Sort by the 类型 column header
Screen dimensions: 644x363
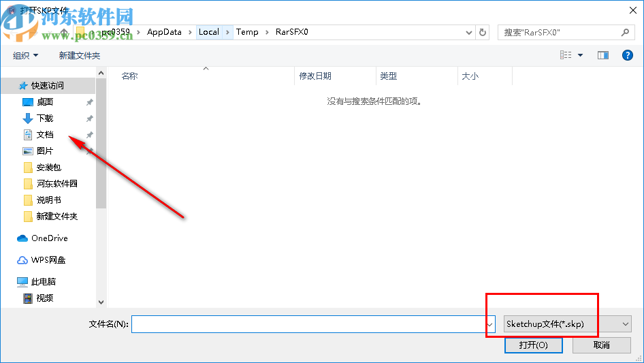click(389, 76)
